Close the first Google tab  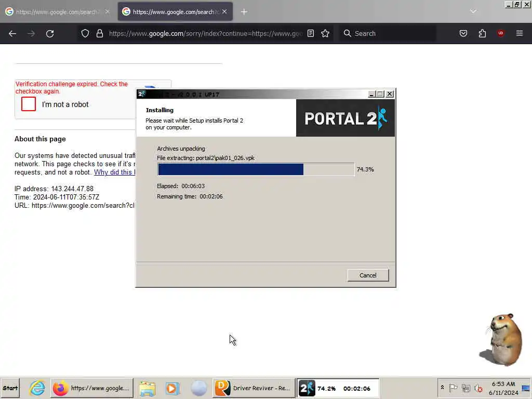click(x=107, y=11)
